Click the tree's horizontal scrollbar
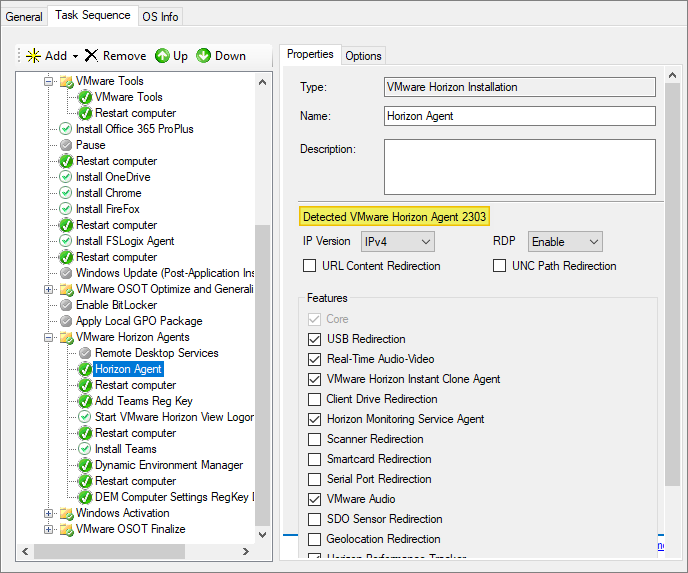 click(x=110, y=552)
